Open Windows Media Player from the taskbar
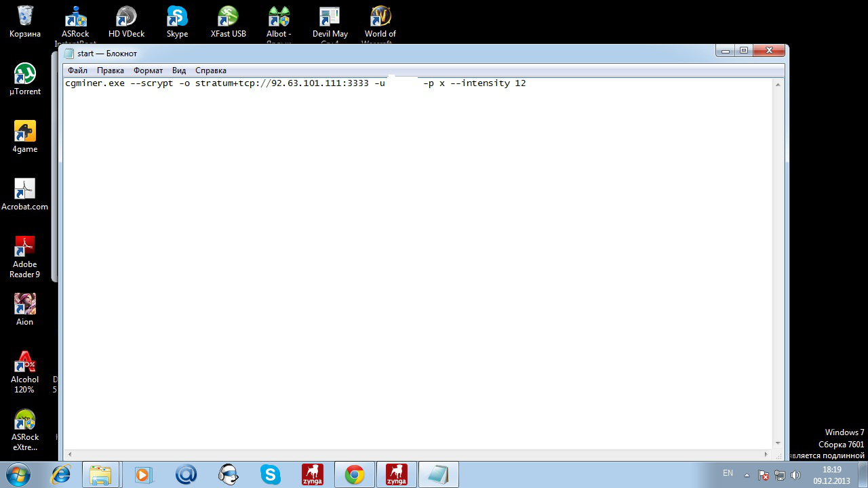868x488 pixels. pos(143,474)
